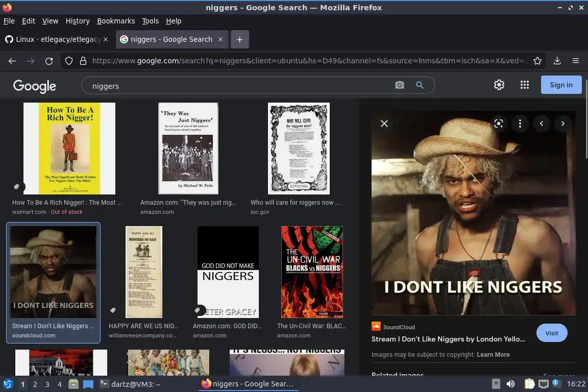Follow the Learn More copyright link
588x392 pixels.
[x=493, y=355]
